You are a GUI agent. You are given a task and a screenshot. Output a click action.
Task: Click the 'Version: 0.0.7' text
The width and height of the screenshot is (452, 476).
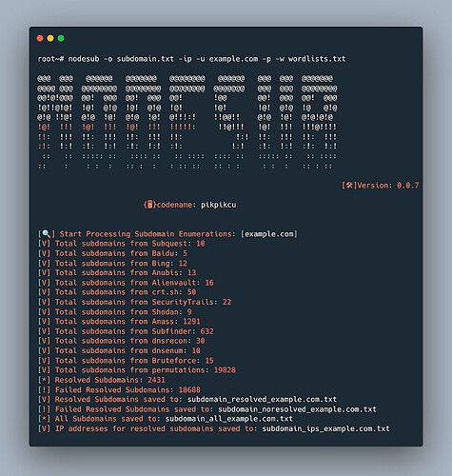[x=388, y=186]
